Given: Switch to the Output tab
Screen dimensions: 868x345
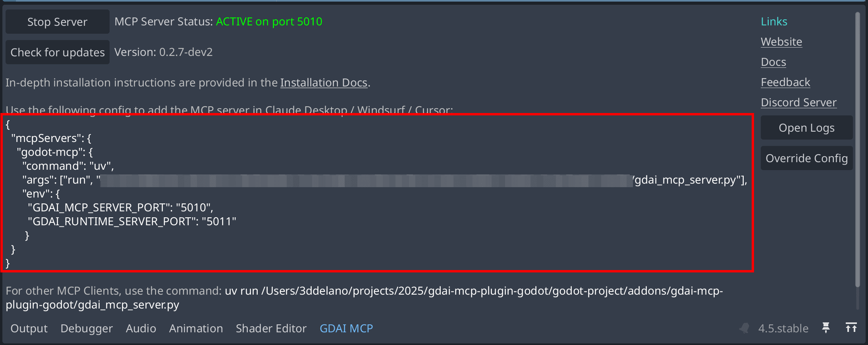Looking at the screenshot, I should tap(28, 328).
